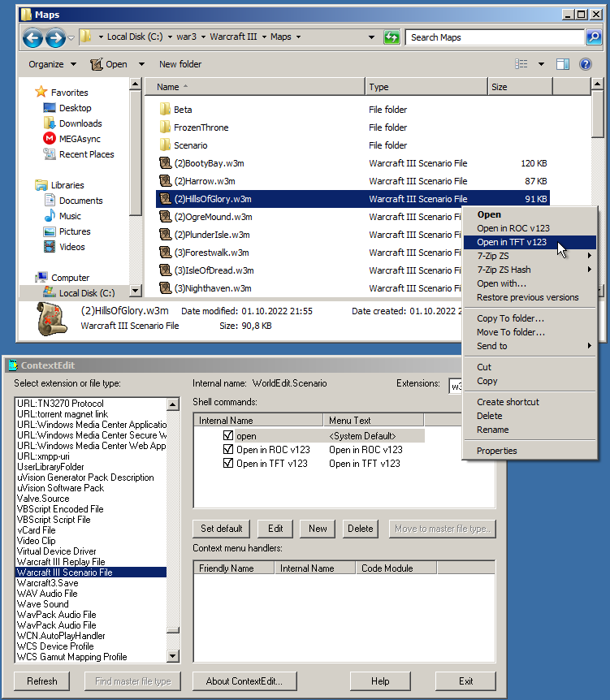Select 'Restore previous versions' menu entry

pos(530,297)
